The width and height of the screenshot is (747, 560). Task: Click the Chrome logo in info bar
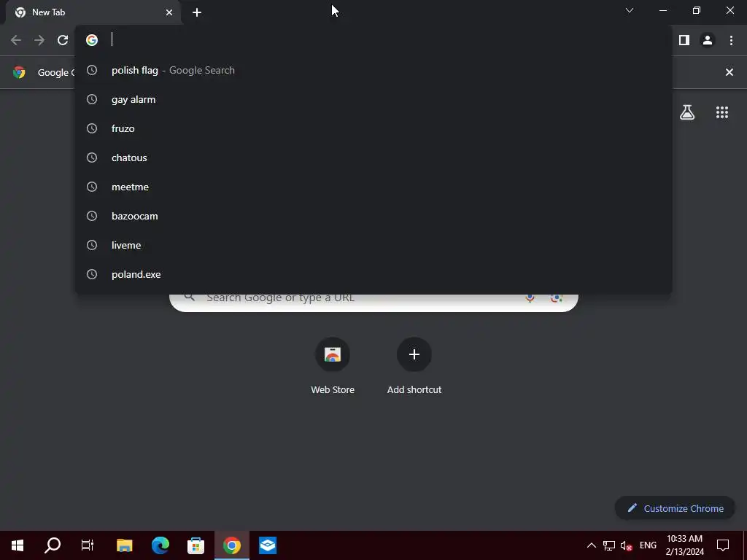pos(19,72)
